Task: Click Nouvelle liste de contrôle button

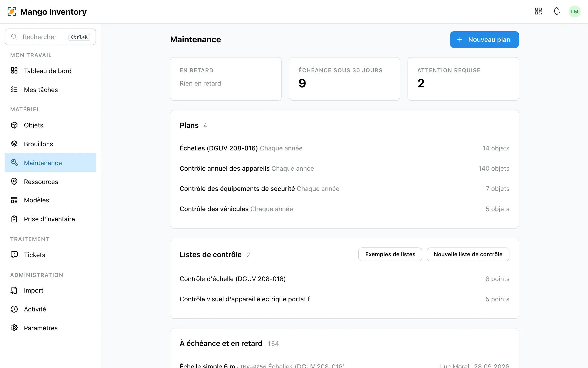Action: pyautogui.click(x=468, y=254)
